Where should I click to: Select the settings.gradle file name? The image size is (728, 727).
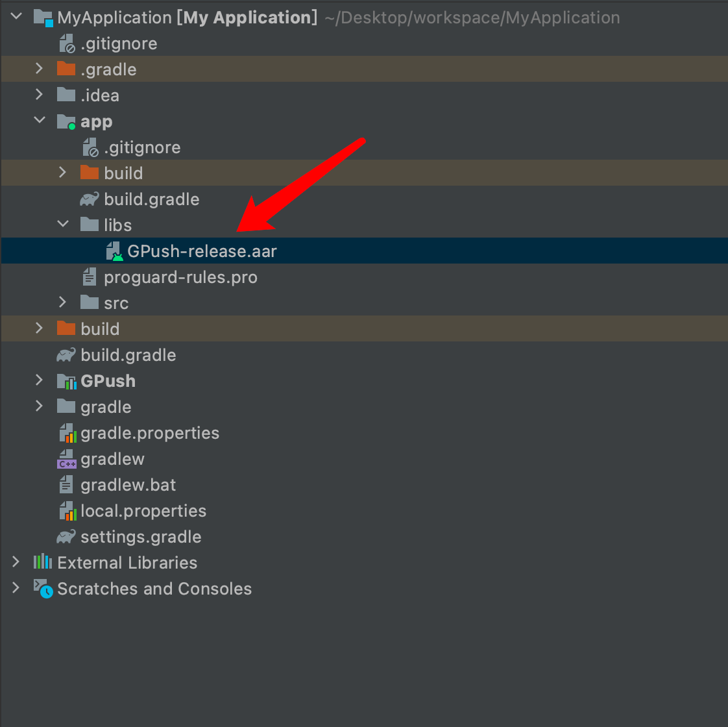[x=141, y=537]
